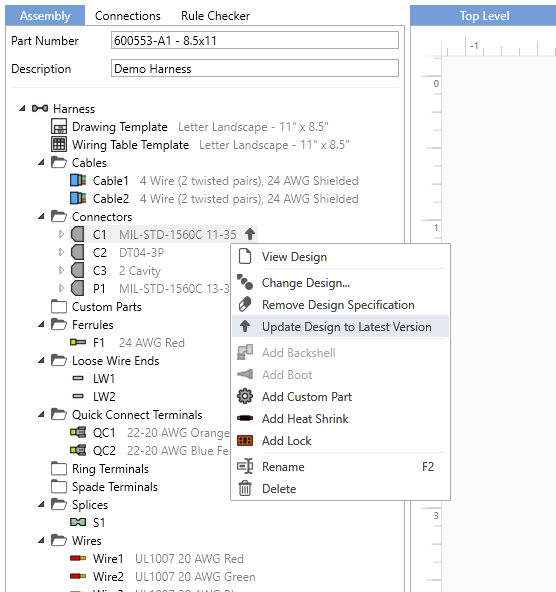Screen dimensions: 556x592
Task: Expand the P1 connector node
Action: pyautogui.click(x=61, y=288)
